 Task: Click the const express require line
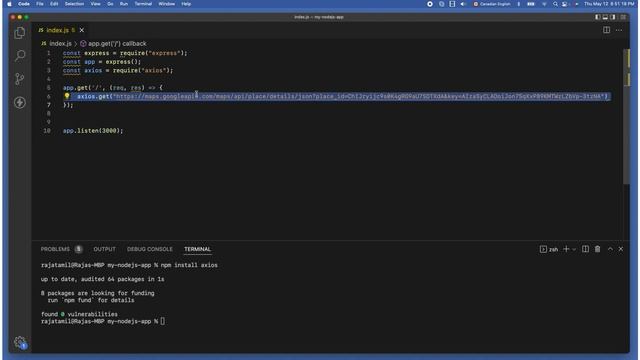click(x=125, y=53)
